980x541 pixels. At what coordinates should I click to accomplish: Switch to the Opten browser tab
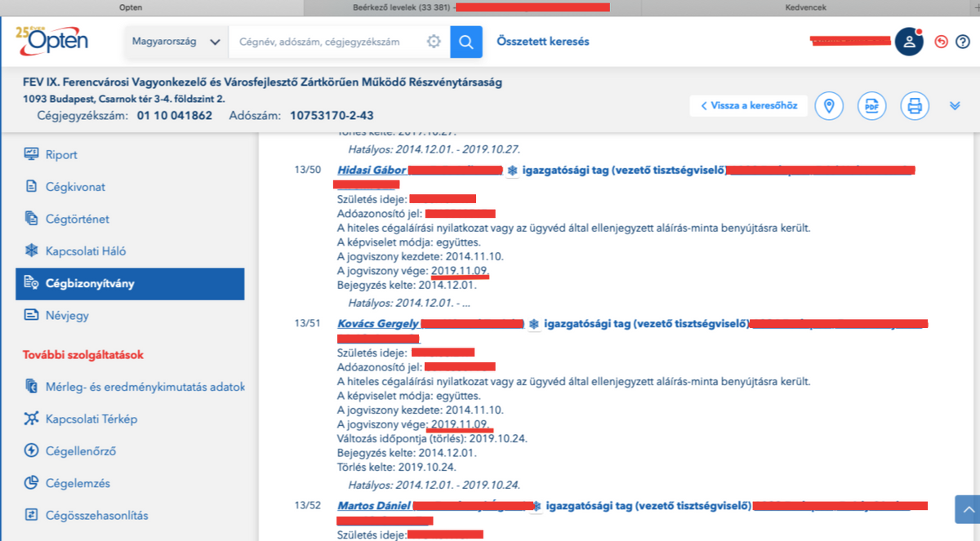point(131,7)
